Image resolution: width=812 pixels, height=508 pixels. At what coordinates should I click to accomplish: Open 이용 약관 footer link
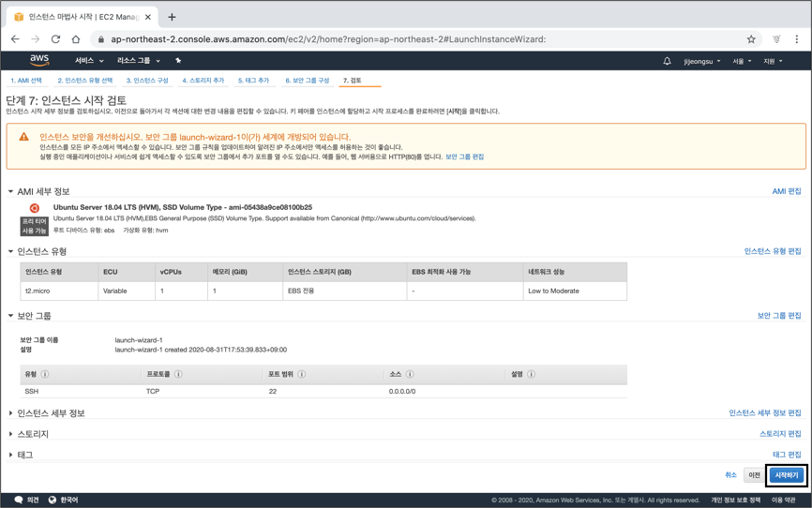(x=784, y=500)
